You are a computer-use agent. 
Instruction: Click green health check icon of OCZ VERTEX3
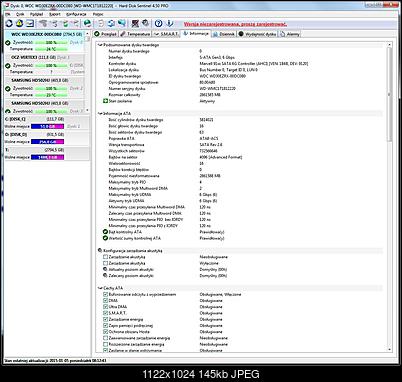coord(8,66)
